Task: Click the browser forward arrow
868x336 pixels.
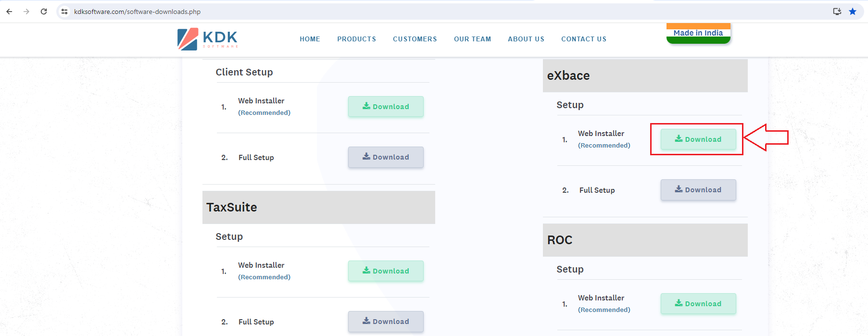Action: 26,12
